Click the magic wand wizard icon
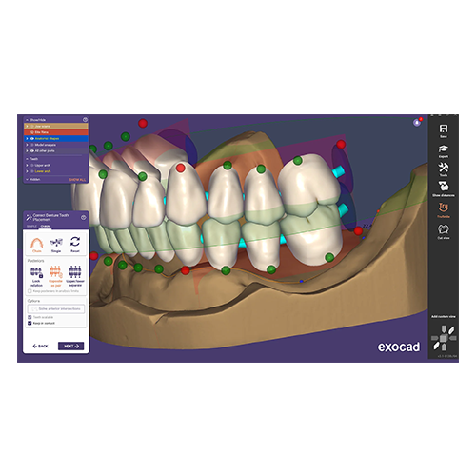The height and width of the screenshot is (476, 476). [29, 217]
